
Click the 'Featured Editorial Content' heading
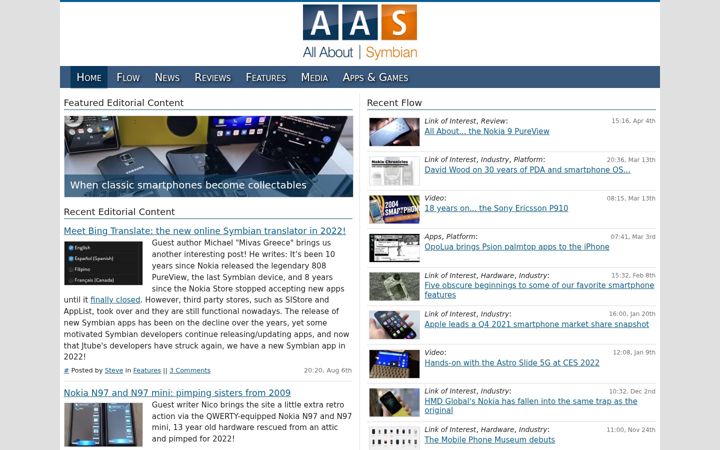(124, 103)
